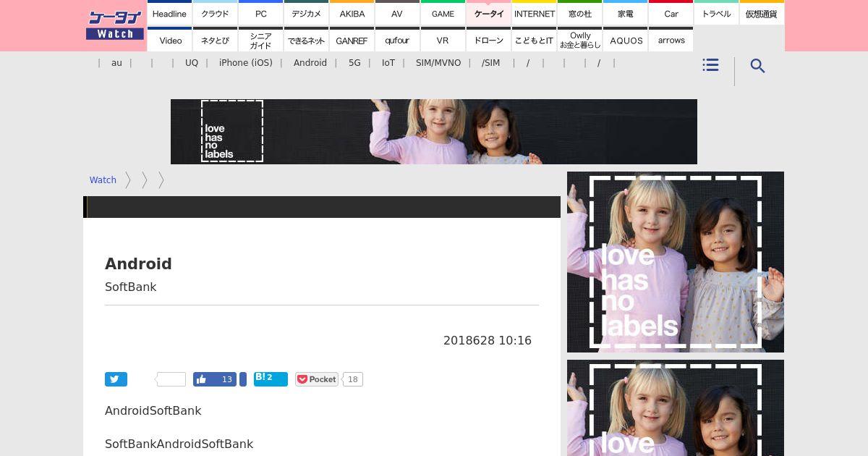This screenshot has width=868, height=456.
Task: Save the article to Pocket
Action: pos(316,379)
